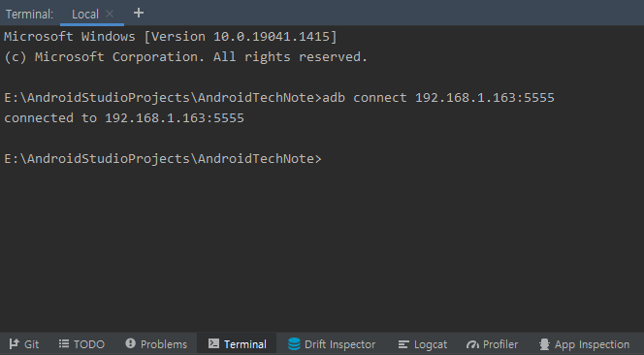Click the Git branch icon in bottom bar
This screenshot has height=355, width=644.
pos(15,343)
